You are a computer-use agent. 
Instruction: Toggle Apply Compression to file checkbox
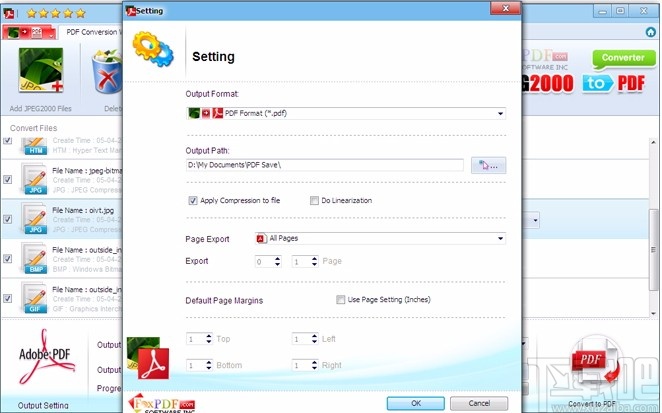pyautogui.click(x=193, y=201)
